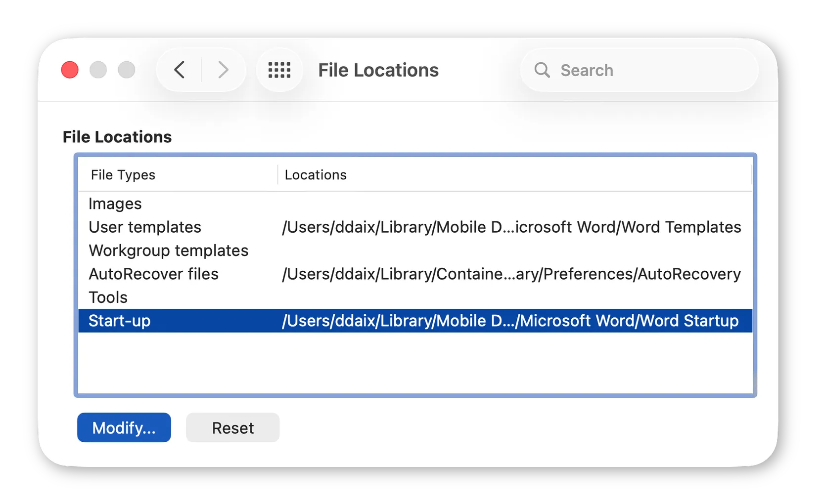Select the Start-up file type row
The image size is (823, 504).
coord(120,321)
